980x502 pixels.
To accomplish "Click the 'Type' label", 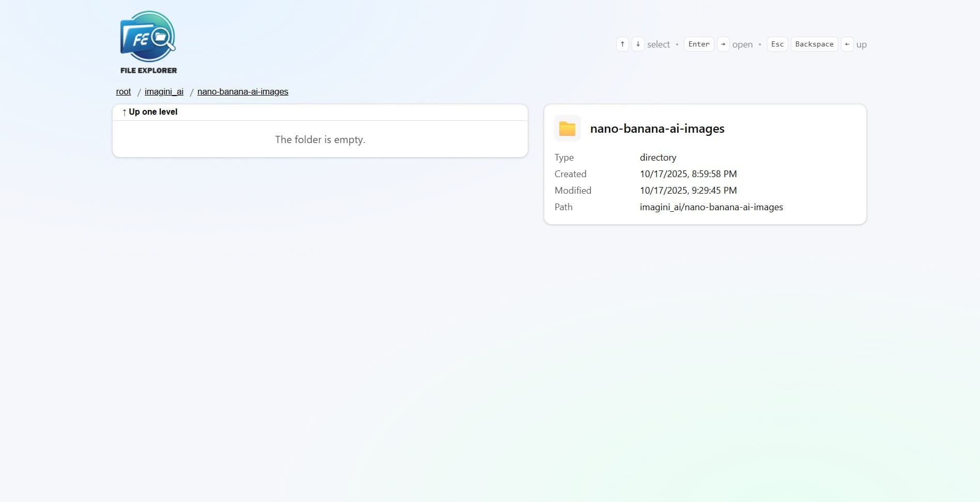I will pos(564,158).
